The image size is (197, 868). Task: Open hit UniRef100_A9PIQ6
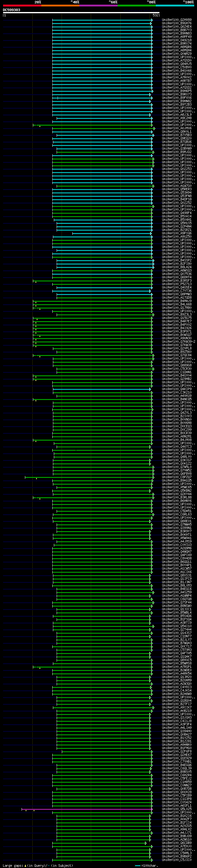point(177,233)
